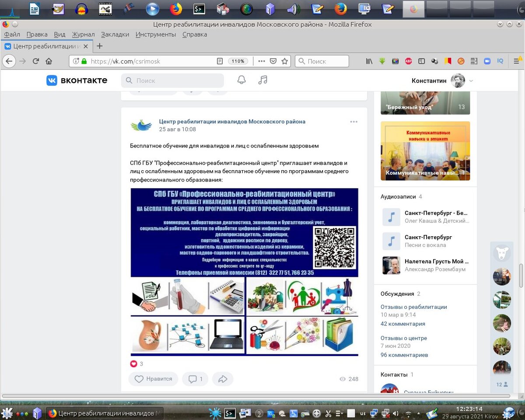Click the browser vertical scrollbar thumb
Image resolution: width=525 pixels, height=420 pixels.
click(521, 276)
